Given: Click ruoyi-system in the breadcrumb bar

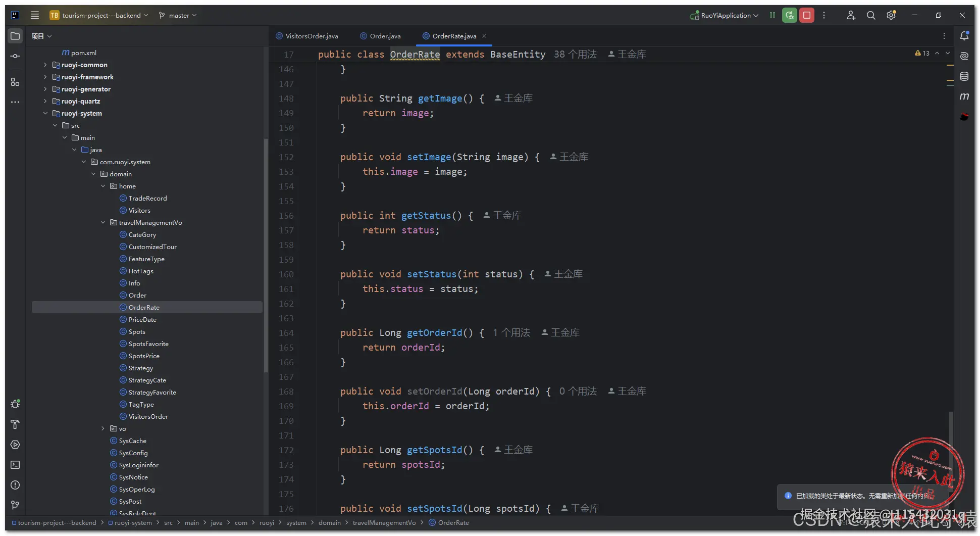Looking at the screenshot, I should pyautogui.click(x=130, y=522).
